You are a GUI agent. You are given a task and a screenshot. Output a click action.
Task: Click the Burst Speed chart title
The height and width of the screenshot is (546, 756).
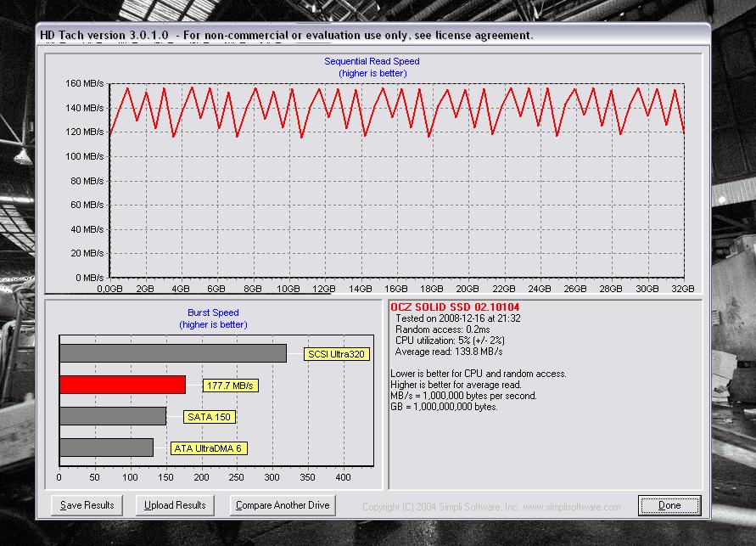(213, 312)
